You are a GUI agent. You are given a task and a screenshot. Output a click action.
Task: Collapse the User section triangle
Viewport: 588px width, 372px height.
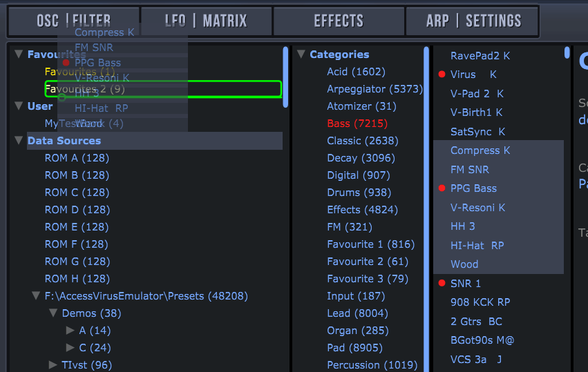[19, 106]
